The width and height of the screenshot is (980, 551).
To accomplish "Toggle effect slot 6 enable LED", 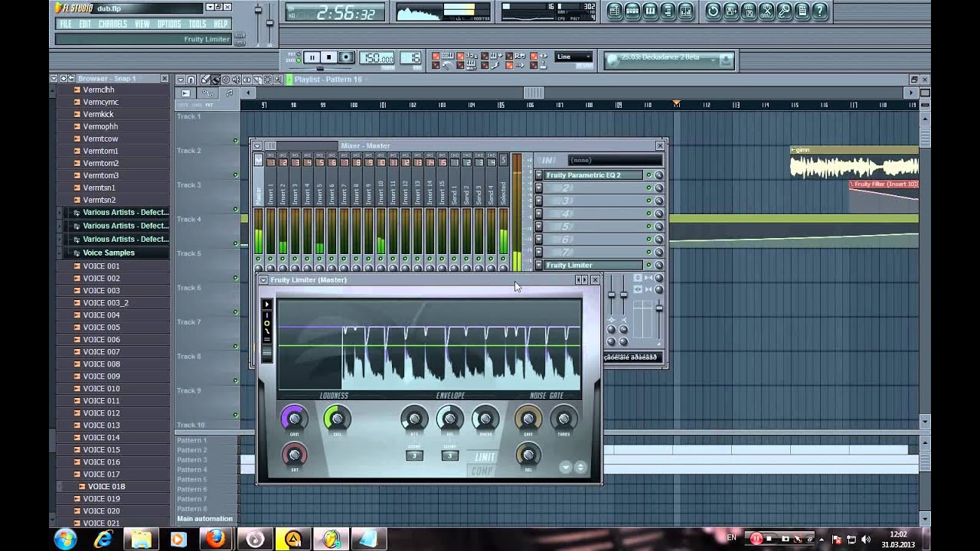I will pyautogui.click(x=648, y=240).
